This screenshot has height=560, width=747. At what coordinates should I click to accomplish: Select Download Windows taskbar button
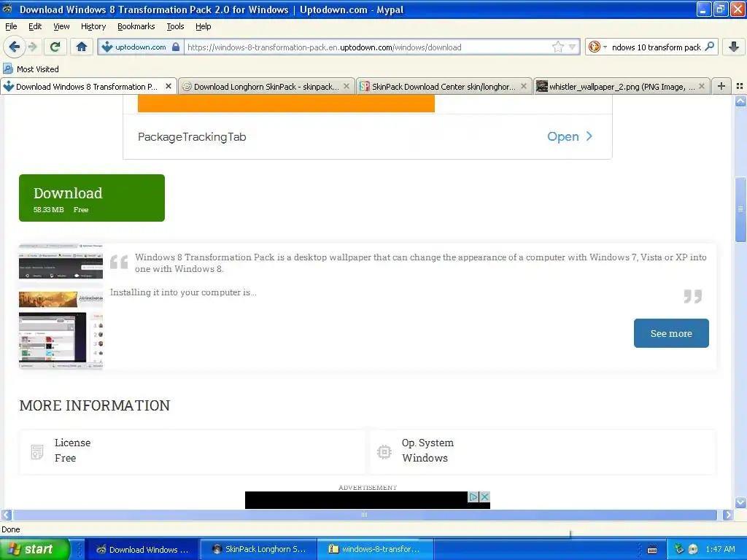(x=142, y=549)
